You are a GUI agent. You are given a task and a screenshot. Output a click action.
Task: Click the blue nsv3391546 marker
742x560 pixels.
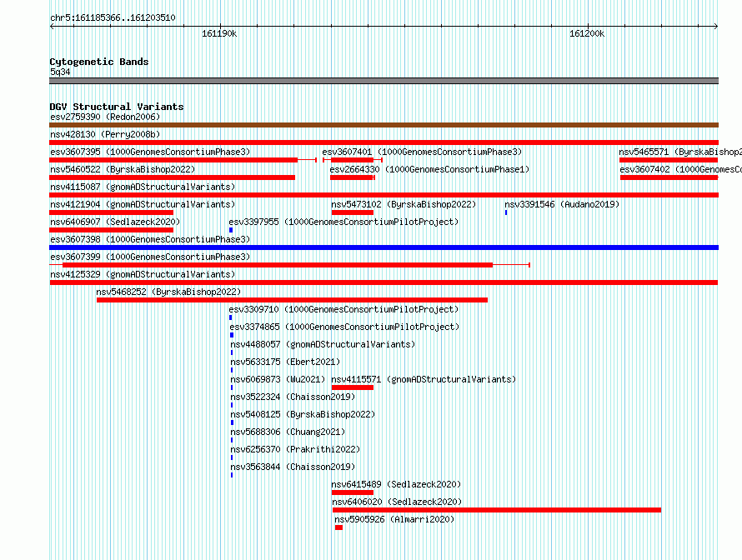tap(506, 212)
